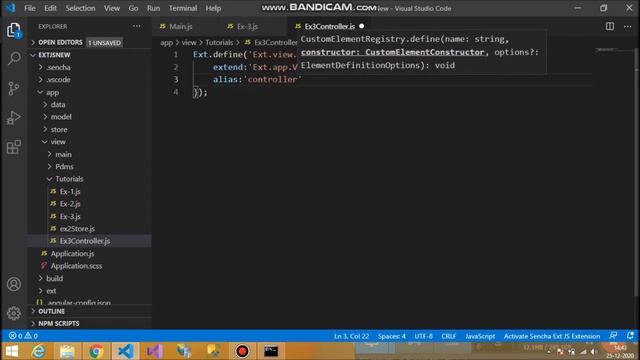Viewport: 640px width, 360px height.
Task: Change encoding via UTF-8 status item
Action: (423, 336)
